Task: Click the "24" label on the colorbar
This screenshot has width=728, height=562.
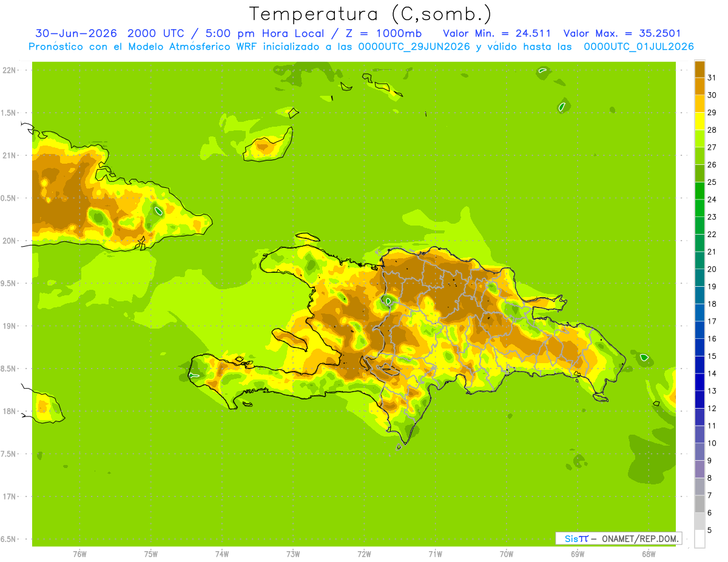Action: [712, 199]
